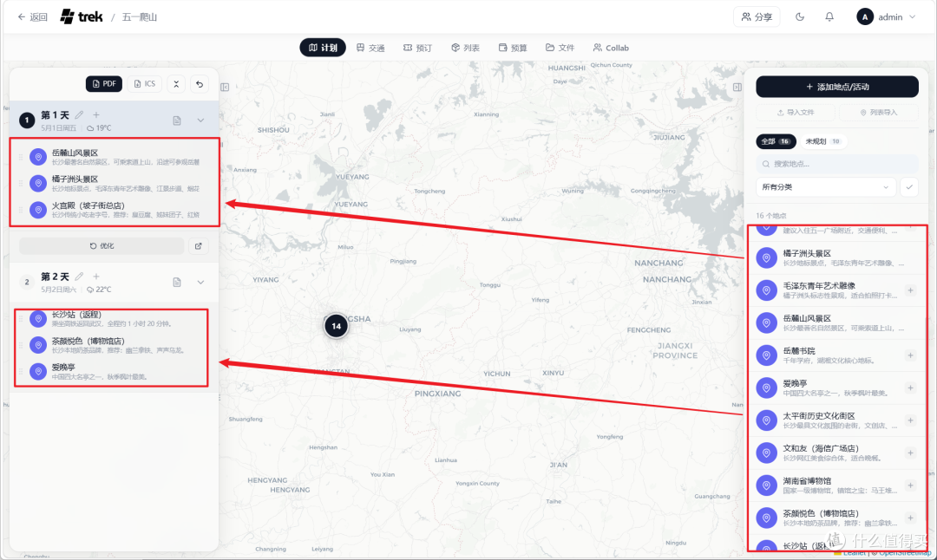937x560 pixels.
Task: Open the 所有分类 category dropdown
Action: tap(826, 187)
